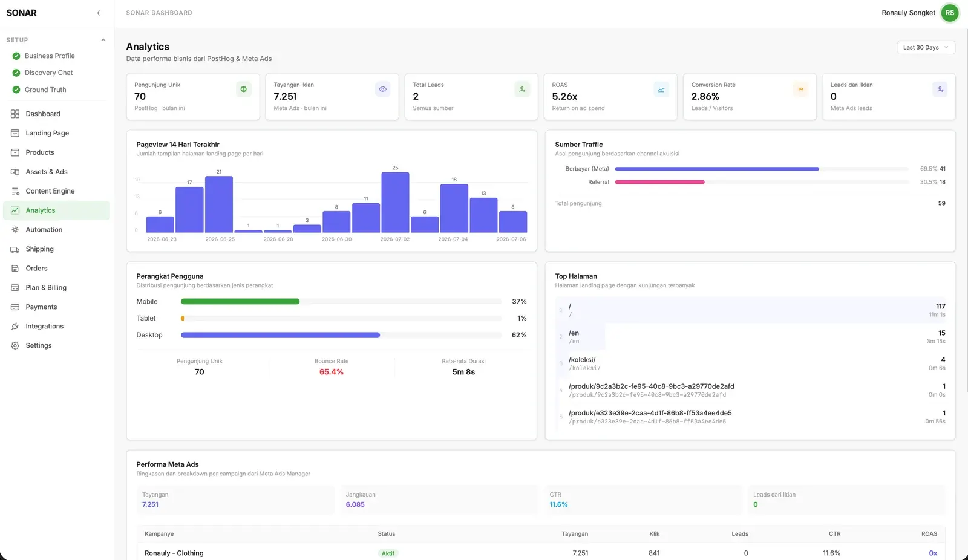Click the Aktif status badge

(x=388, y=553)
